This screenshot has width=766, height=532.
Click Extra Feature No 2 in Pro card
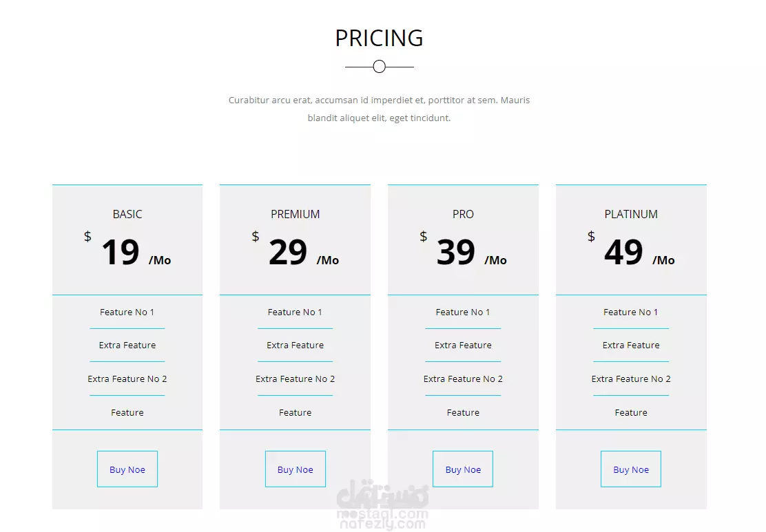[463, 379]
